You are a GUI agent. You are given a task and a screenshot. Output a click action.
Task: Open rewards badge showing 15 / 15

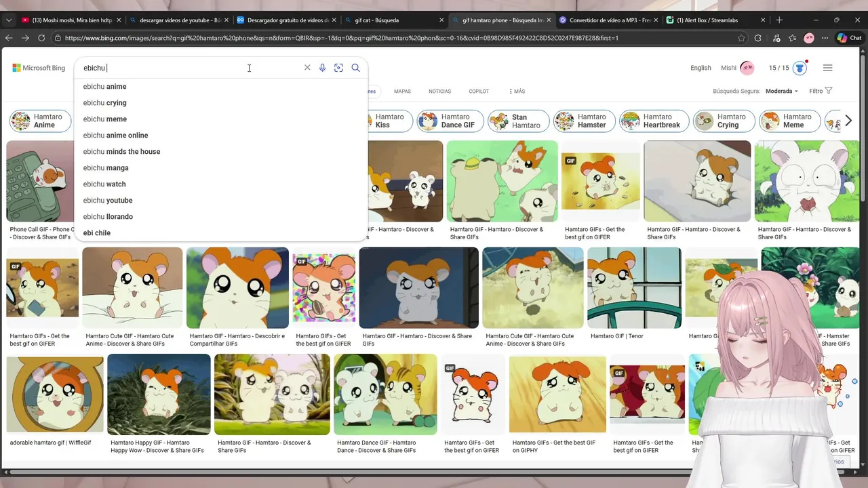tap(787, 68)
